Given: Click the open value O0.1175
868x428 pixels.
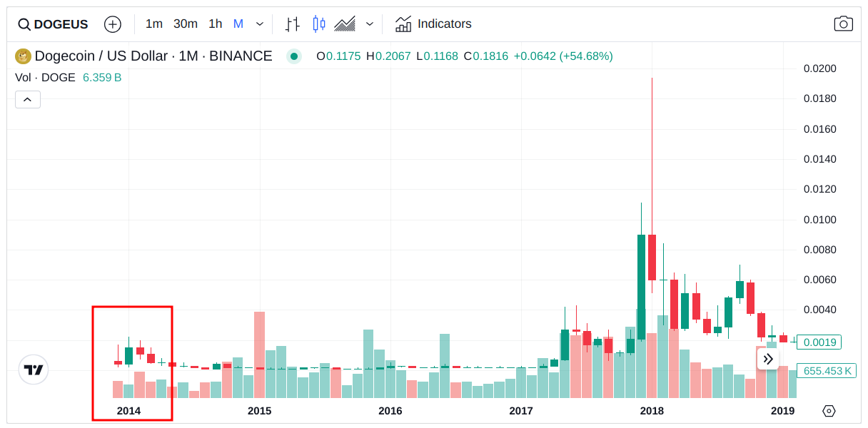Looking at the screenshot, I should pos(338,56).
